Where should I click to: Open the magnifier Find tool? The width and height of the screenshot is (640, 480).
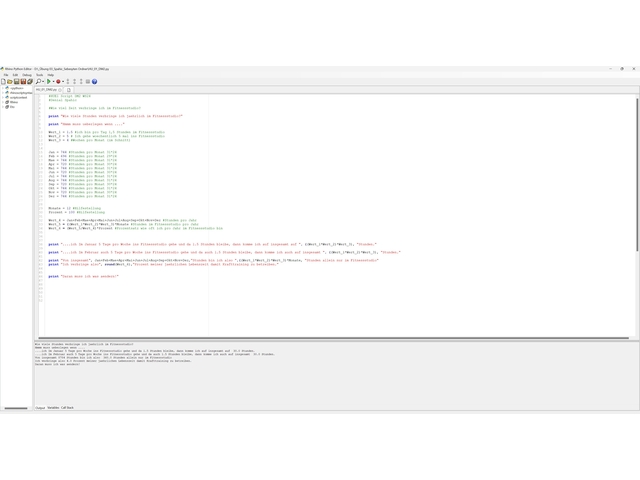38,82
